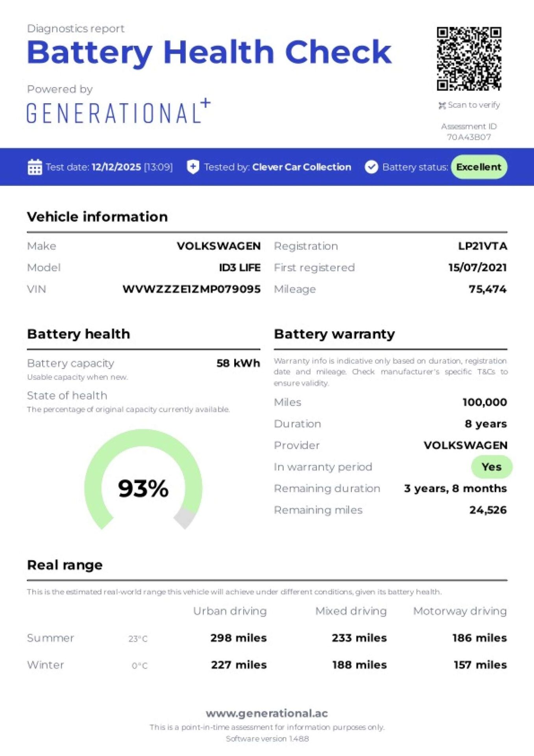The height and width of the screenshot is (756, 534).
Task: Select make value VOLKSWAGEN in Vehicle information
Action: pos(218,246)
